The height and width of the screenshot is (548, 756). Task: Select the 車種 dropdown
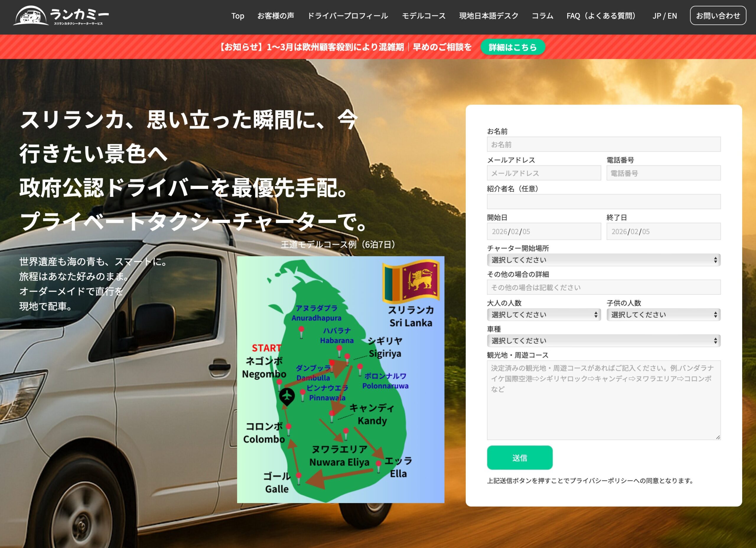click(x=603, y=341)
